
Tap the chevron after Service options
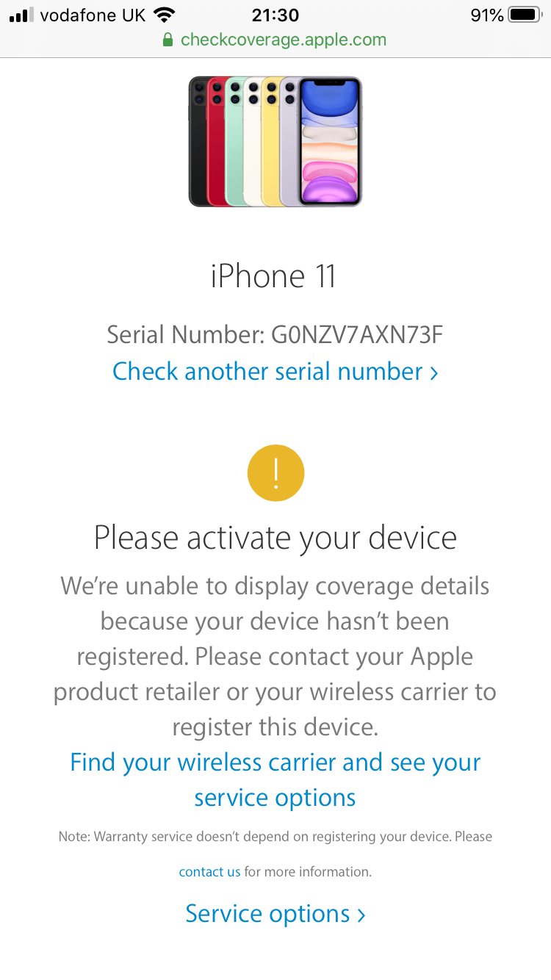pyautogui.click(x=361, y=915)
